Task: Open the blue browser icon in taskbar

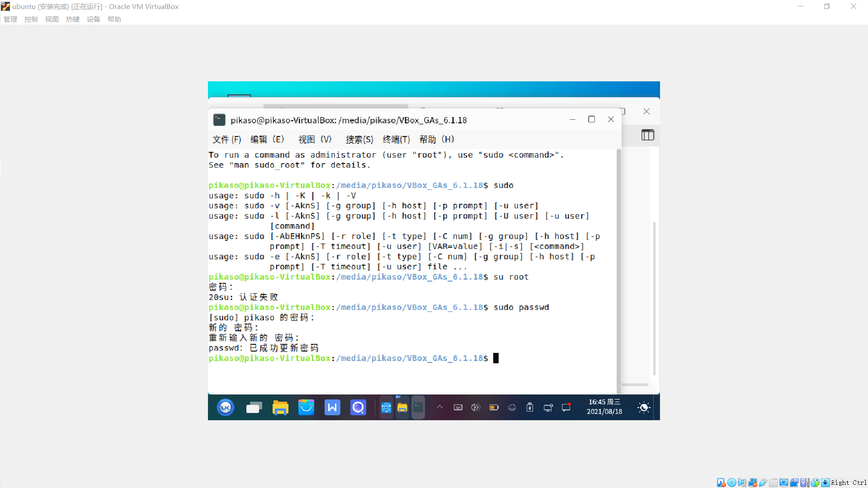Action: coord(358,408)
